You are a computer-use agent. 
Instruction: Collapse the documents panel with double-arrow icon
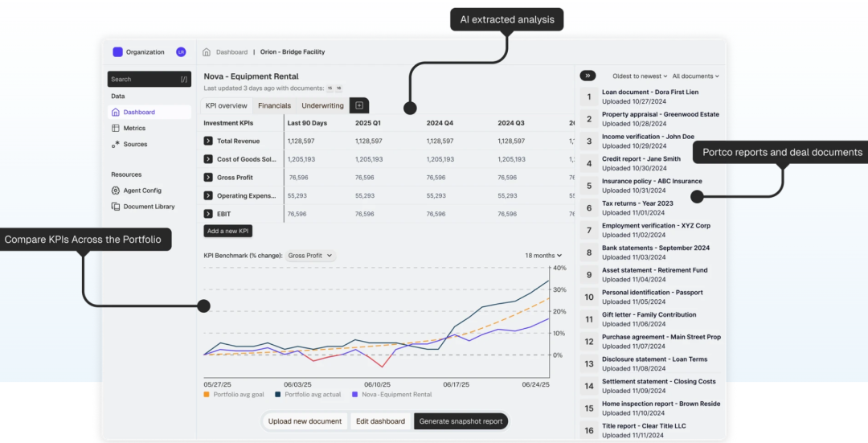(x=588, y=76)
